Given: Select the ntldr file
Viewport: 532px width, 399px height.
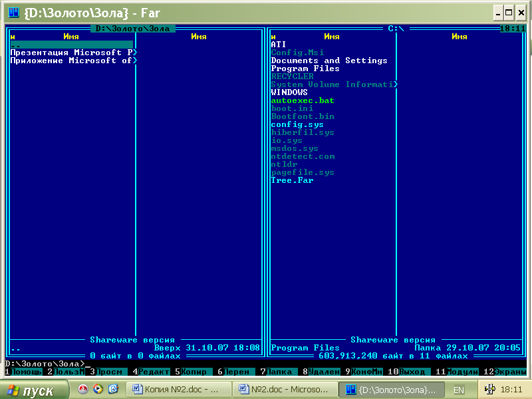Looking at the screenshot, I should 285,164.
